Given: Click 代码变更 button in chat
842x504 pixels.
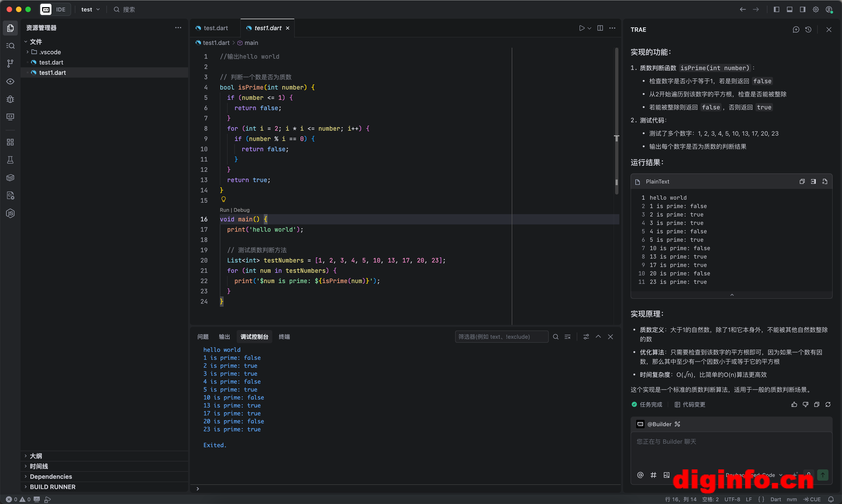Looking at the screenshot, I should [x=690, y=404].
